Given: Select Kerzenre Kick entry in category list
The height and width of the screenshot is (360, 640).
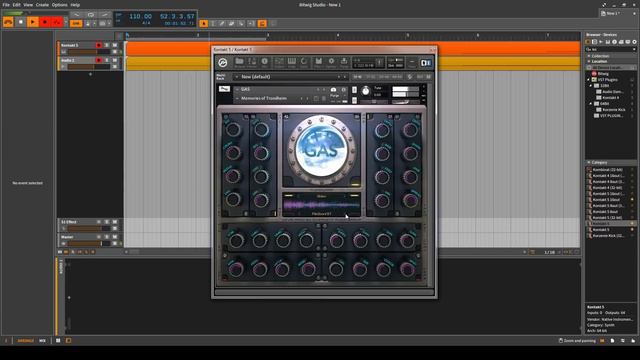Looking at the screenshot, I should coord(608,236).
